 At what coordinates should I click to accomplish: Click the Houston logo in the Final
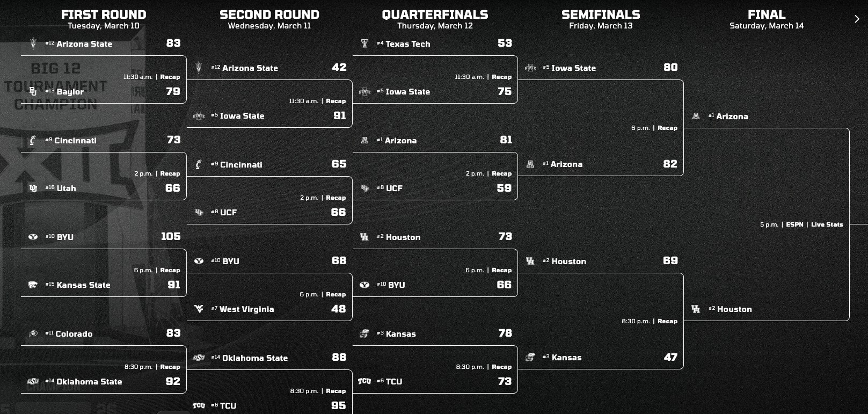coord(696,309)
